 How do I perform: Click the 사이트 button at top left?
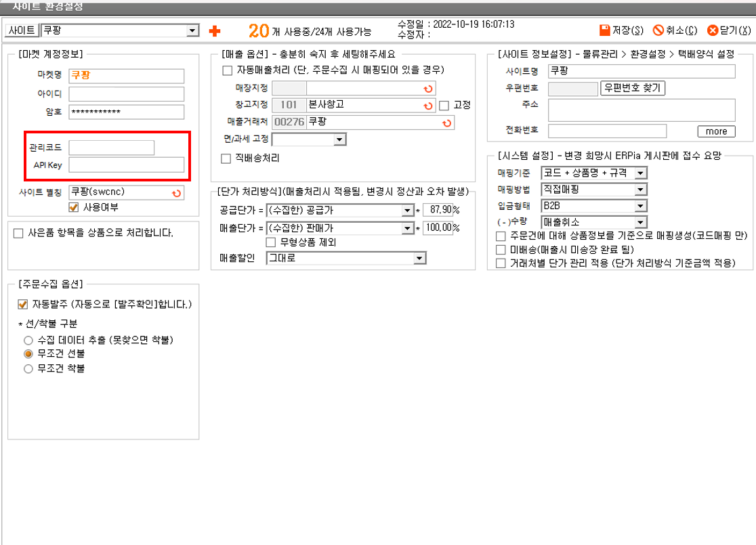(21, 30)
